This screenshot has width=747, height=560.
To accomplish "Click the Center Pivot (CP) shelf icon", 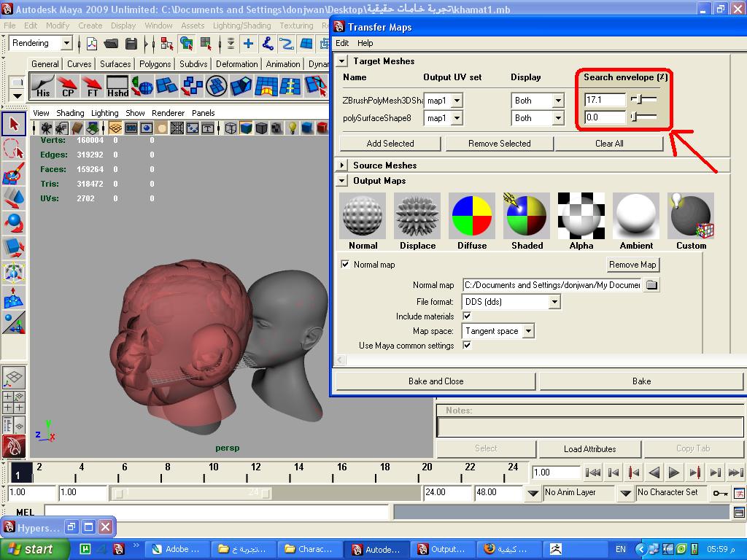I will tap(68, 86).
